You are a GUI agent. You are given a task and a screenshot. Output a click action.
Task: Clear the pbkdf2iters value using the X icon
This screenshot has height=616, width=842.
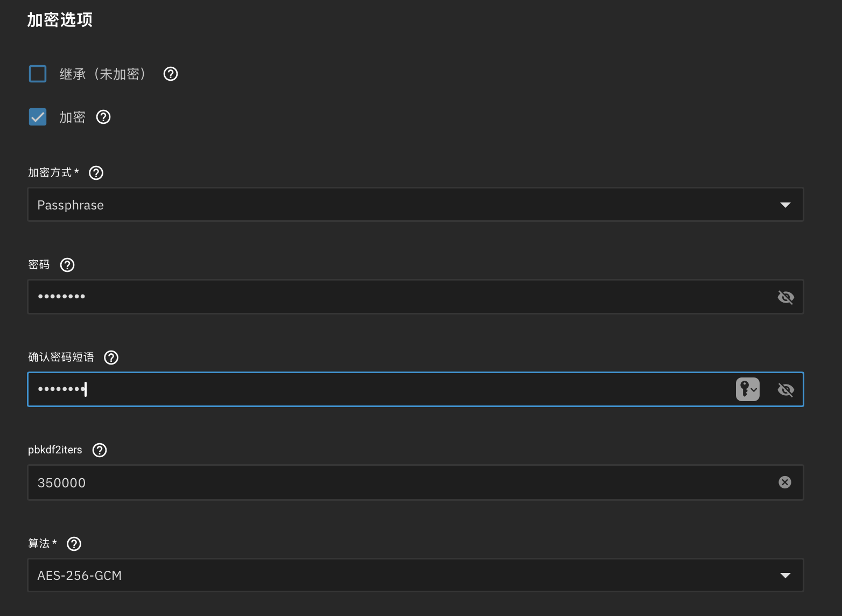tap(784, 482)
